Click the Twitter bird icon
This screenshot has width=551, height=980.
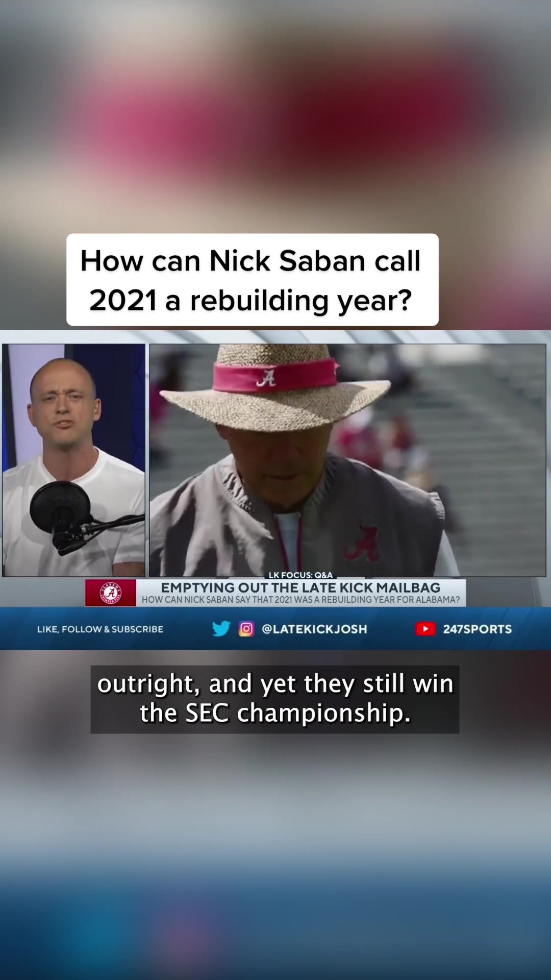coord(221,628)
